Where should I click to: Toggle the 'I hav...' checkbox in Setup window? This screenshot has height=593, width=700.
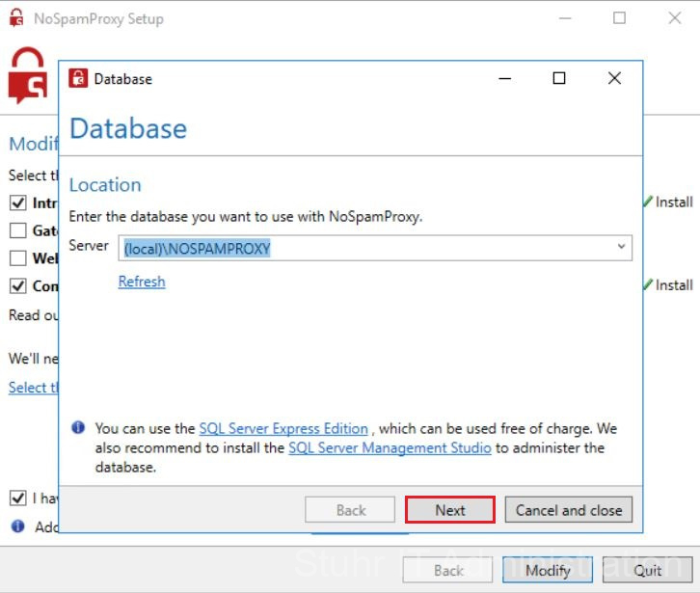coord(18,498)
